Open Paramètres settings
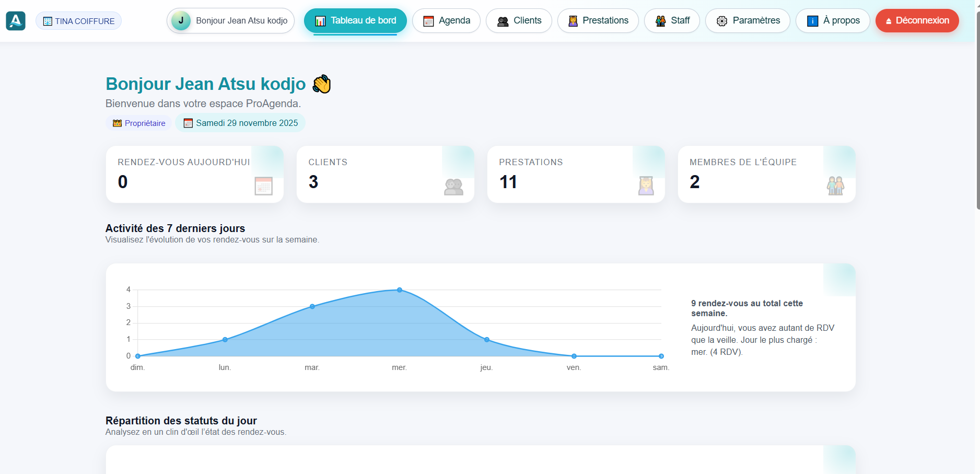The height and width of the screenshot is (474, 980). 748,21
